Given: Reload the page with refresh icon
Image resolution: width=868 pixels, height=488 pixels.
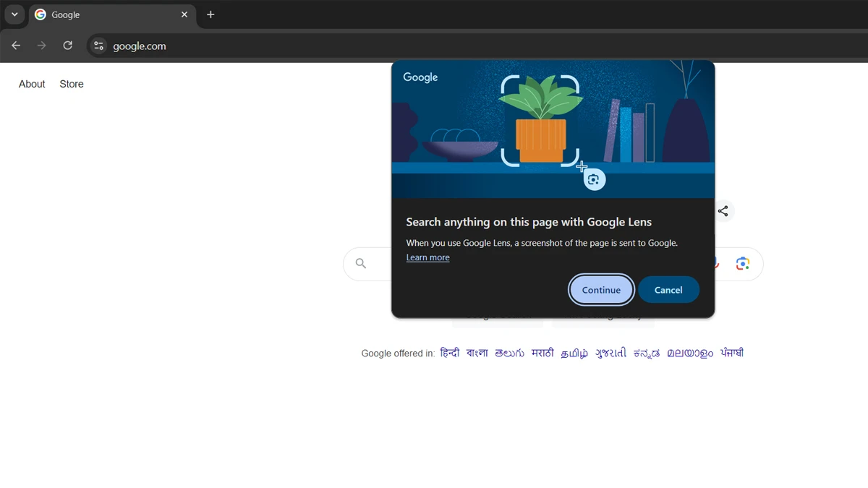Looking at the screenshot, I should pyautogui.click(x=67, y=46).
